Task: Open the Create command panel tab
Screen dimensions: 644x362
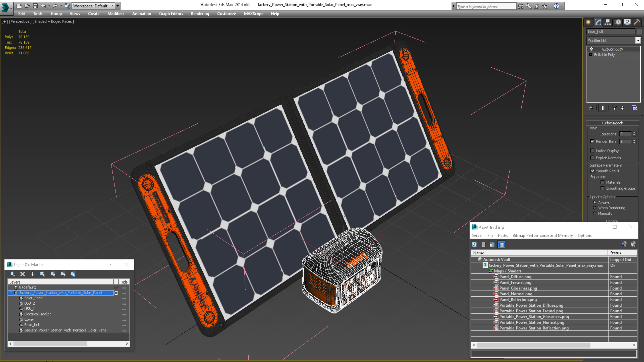Action: 588,22
